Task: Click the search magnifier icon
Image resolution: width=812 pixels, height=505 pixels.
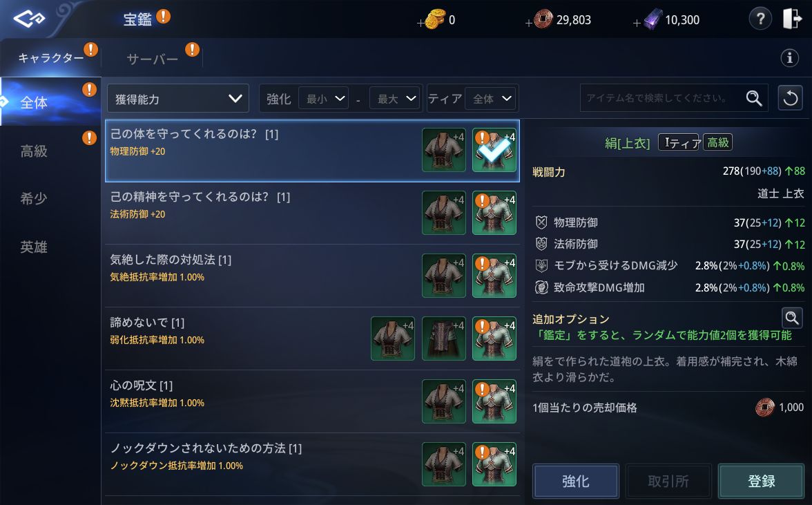Action: [x=754, y=98]
